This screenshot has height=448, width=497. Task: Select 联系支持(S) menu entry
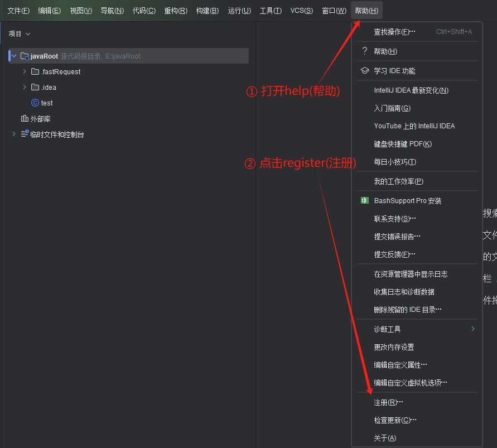pyautogui.click(x=417, y=219)
